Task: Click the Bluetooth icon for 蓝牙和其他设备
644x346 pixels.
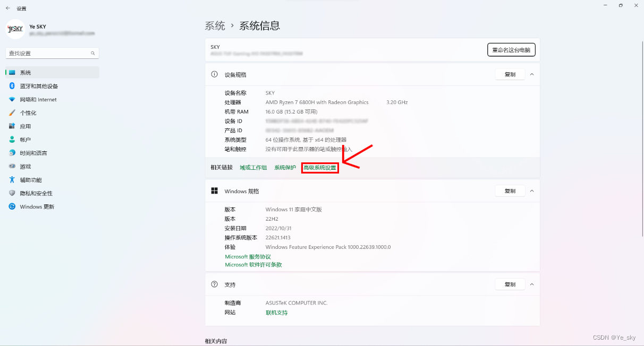Action: [x=12, y=86]
